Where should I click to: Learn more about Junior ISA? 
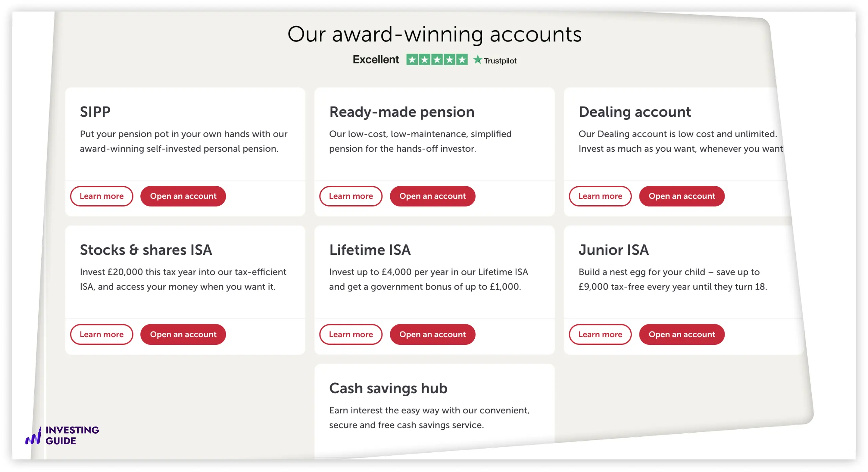tap(600, 335)
